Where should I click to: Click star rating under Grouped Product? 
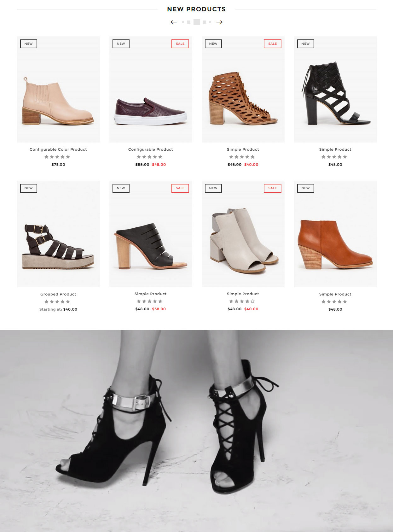point(57,301)
